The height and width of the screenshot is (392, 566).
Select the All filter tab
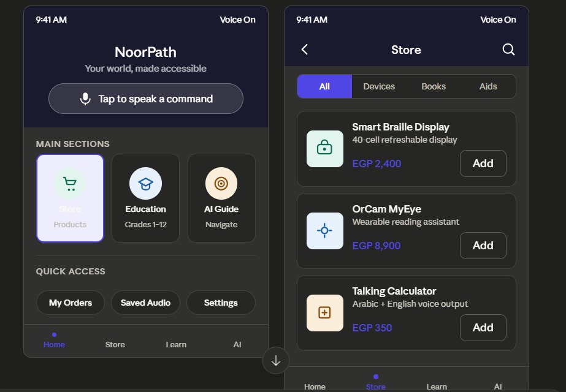pos(324,86)
